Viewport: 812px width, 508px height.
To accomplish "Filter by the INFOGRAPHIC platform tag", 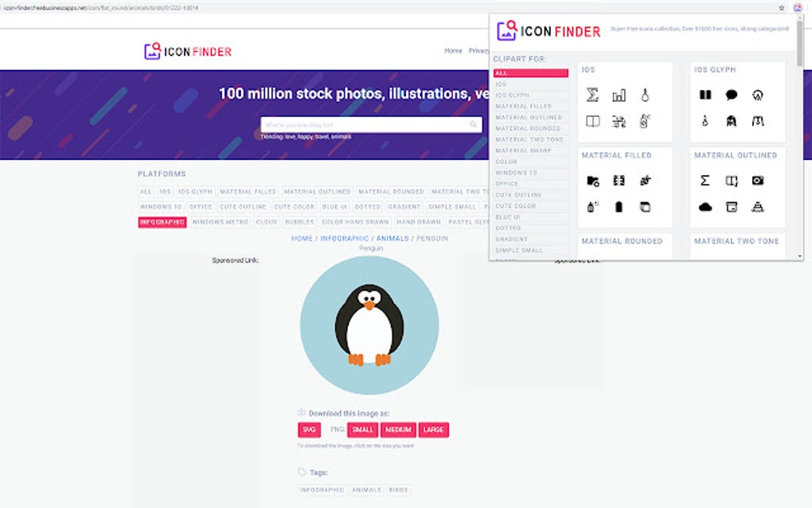I will [162, 222].
